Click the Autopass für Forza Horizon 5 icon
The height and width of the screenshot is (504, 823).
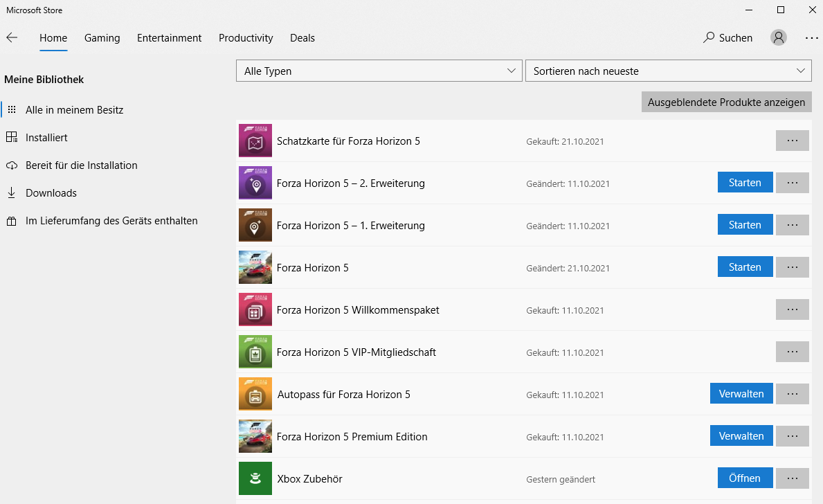click(255, 395)
